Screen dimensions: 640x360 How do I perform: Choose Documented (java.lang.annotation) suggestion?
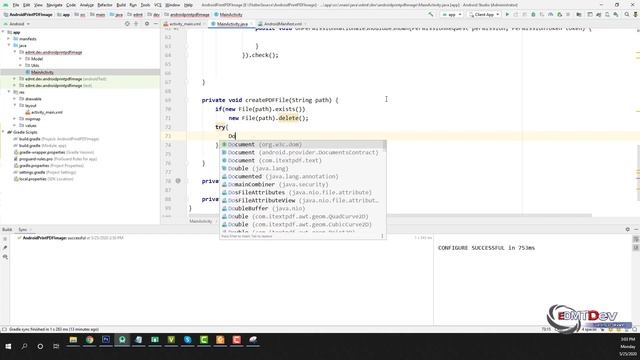point(302,176)
